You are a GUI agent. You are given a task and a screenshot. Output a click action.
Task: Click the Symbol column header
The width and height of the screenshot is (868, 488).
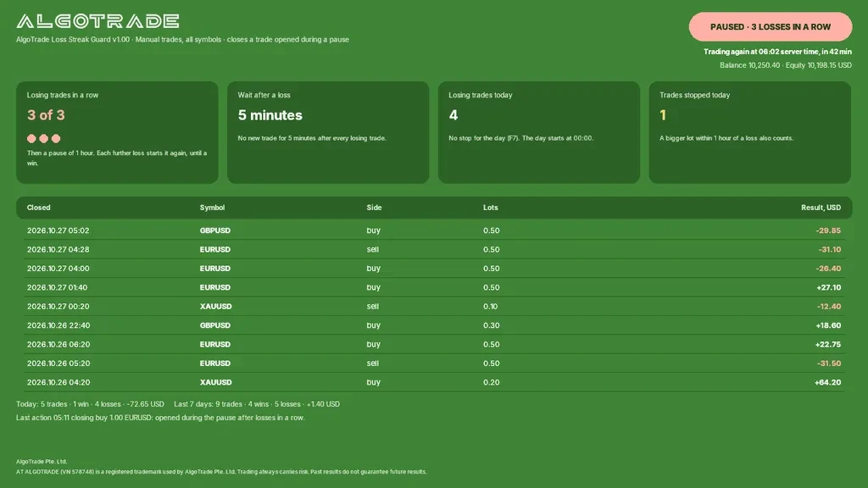212,208
